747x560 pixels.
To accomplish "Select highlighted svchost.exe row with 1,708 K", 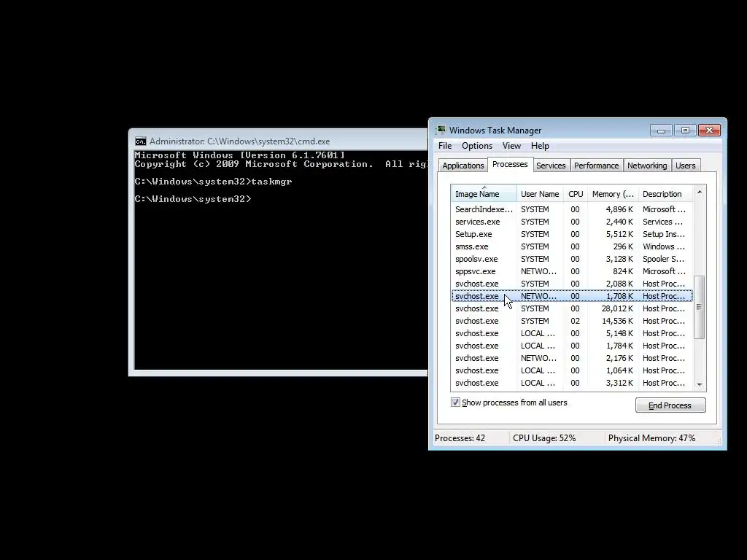I will 572,296.
